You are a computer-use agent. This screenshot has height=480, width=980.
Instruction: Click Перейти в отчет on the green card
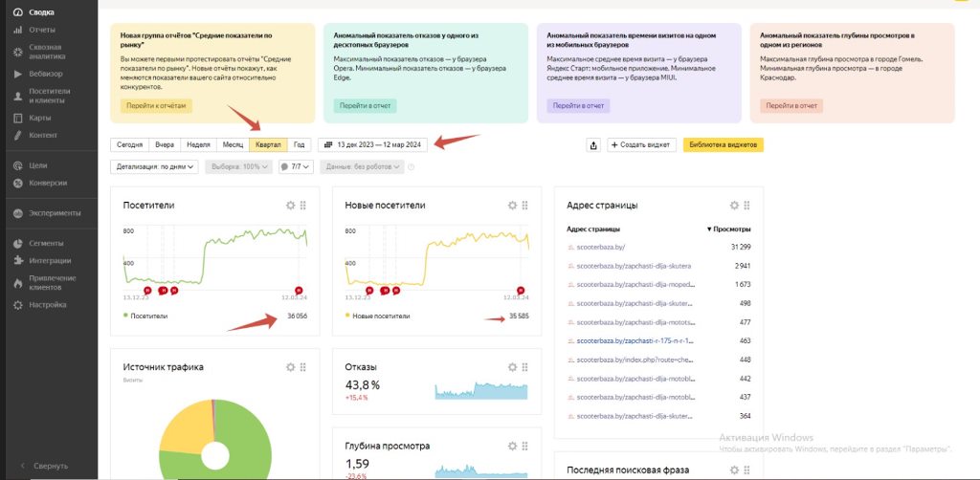coord(365,105)
